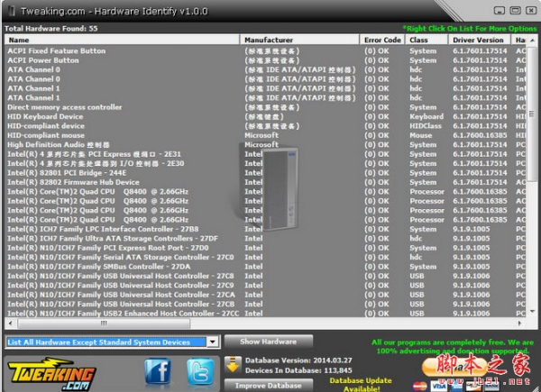The height and width of the screenshot is (392, 541).
Task: Select N10/ICH7 Family SMBus Controller - 27DA
Action: click(265, 267)
